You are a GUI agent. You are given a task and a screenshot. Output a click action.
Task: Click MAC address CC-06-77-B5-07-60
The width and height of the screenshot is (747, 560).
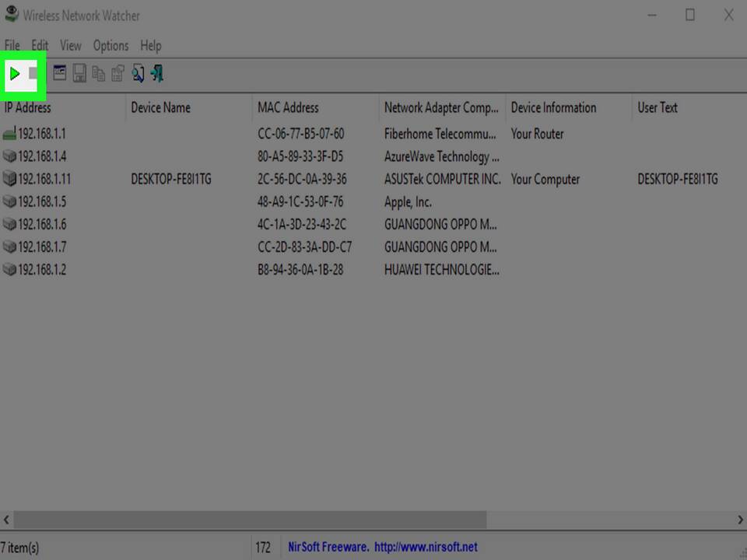tap(300, 133)
